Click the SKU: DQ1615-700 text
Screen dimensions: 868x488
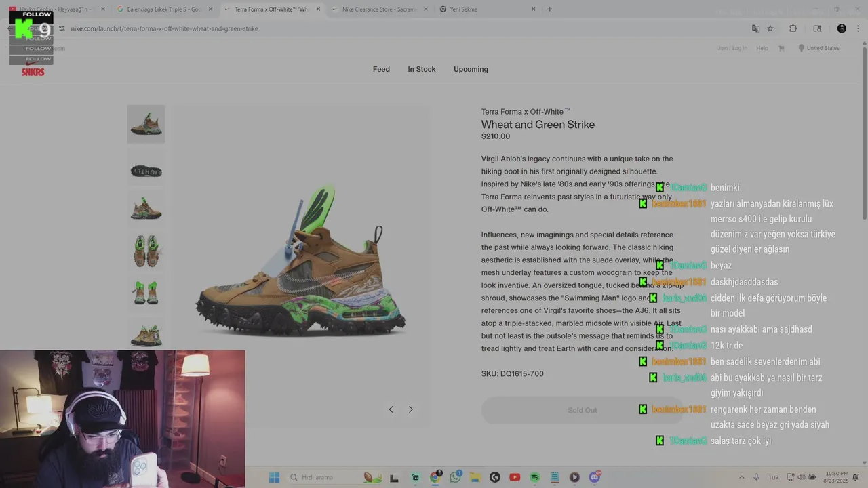tap(513, 373)
